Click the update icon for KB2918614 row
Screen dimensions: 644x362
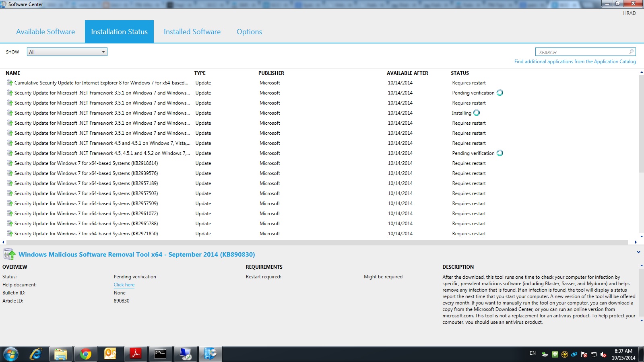[10, 163]
